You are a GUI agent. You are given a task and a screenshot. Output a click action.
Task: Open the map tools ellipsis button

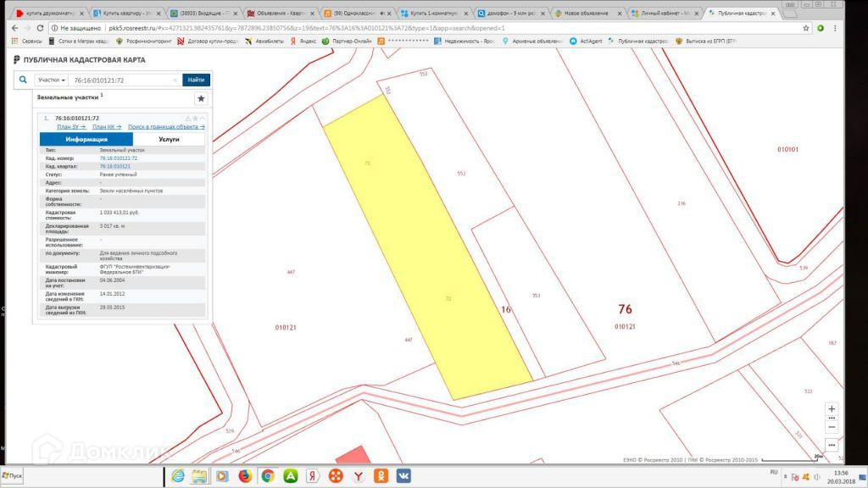click(x=832, y=445)
